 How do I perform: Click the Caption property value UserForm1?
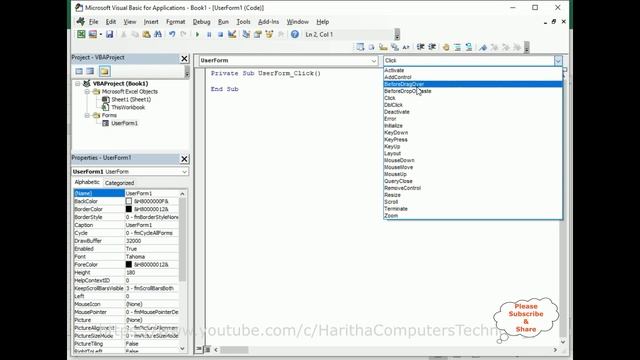coord(151,225)
